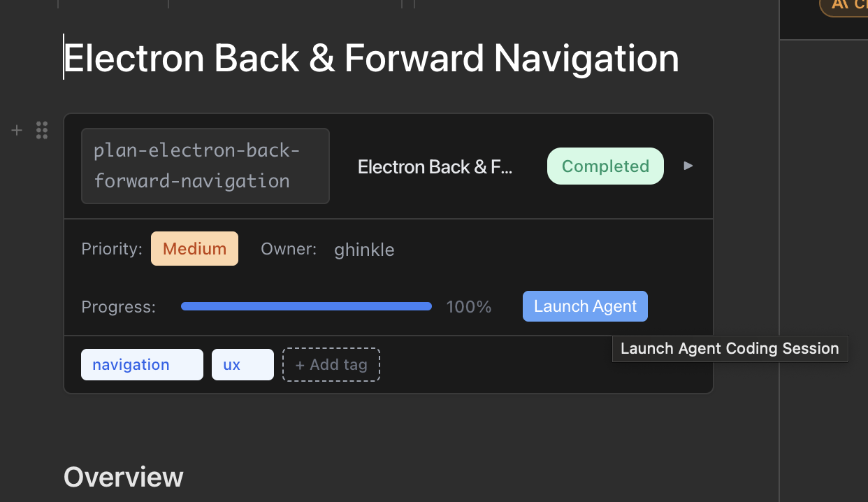
Task: Click the Owner label
Action: pyautogui.click(x=288, y=249)
